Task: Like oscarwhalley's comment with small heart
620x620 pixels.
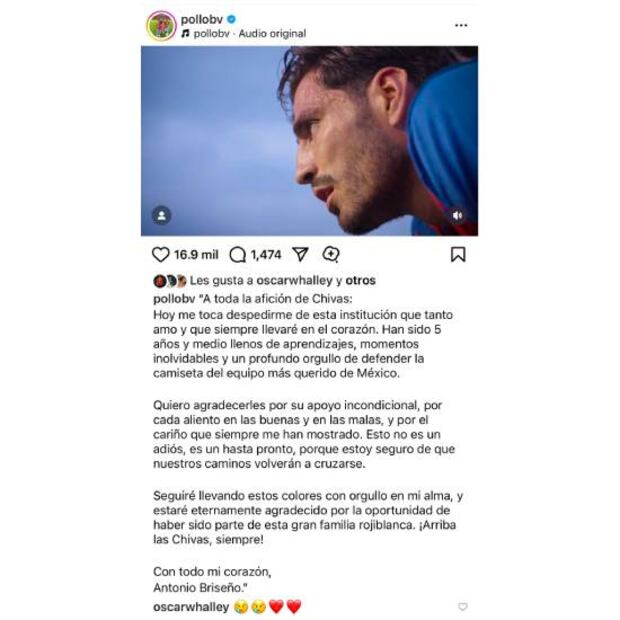Action: [463, 606]
